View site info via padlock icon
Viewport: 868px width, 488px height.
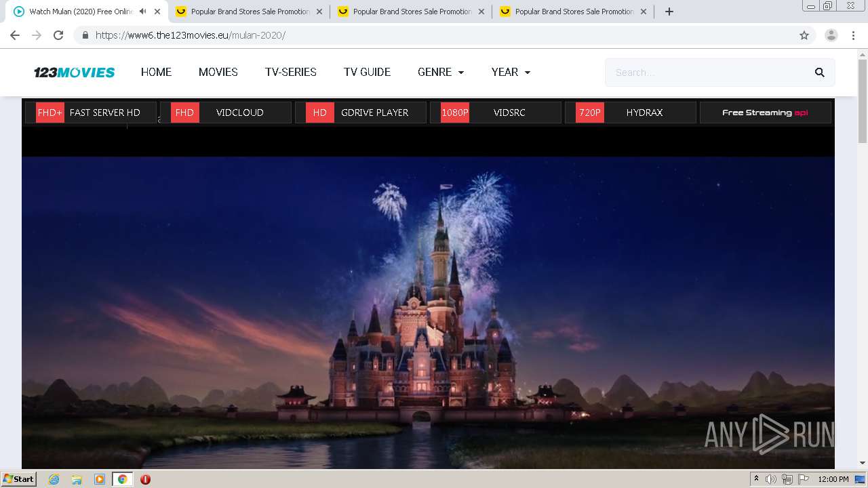85,35
